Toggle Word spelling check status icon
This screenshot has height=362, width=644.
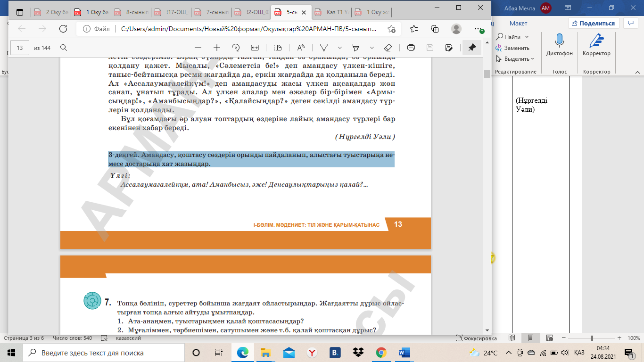104,338
